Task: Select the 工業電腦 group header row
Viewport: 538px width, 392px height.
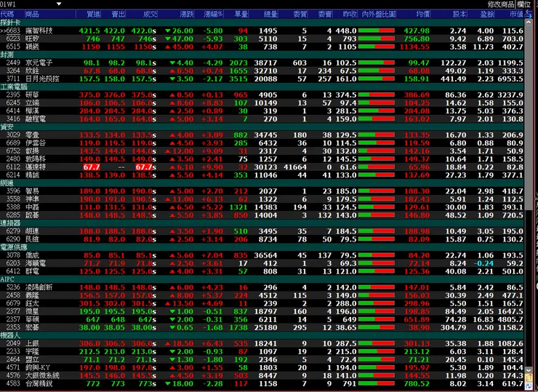Action: (x=262, y=87)
